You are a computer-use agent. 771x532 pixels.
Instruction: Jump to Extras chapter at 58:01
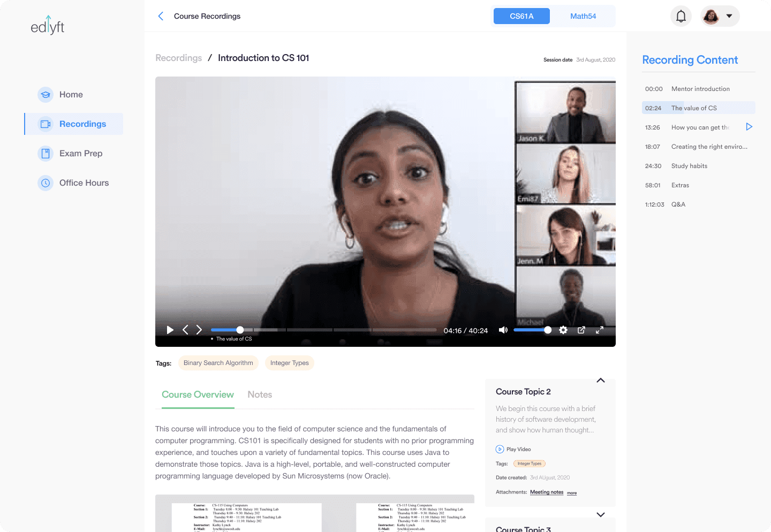699,185
